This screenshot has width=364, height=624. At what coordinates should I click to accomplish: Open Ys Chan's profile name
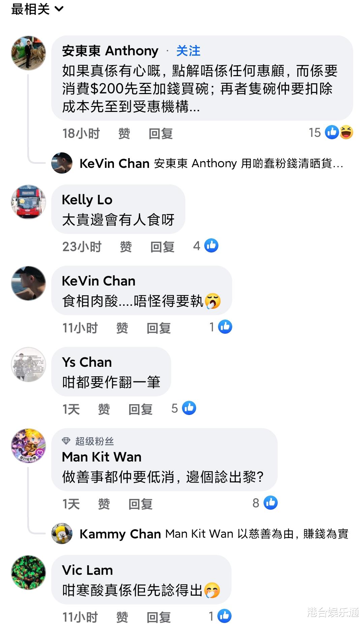87,362
